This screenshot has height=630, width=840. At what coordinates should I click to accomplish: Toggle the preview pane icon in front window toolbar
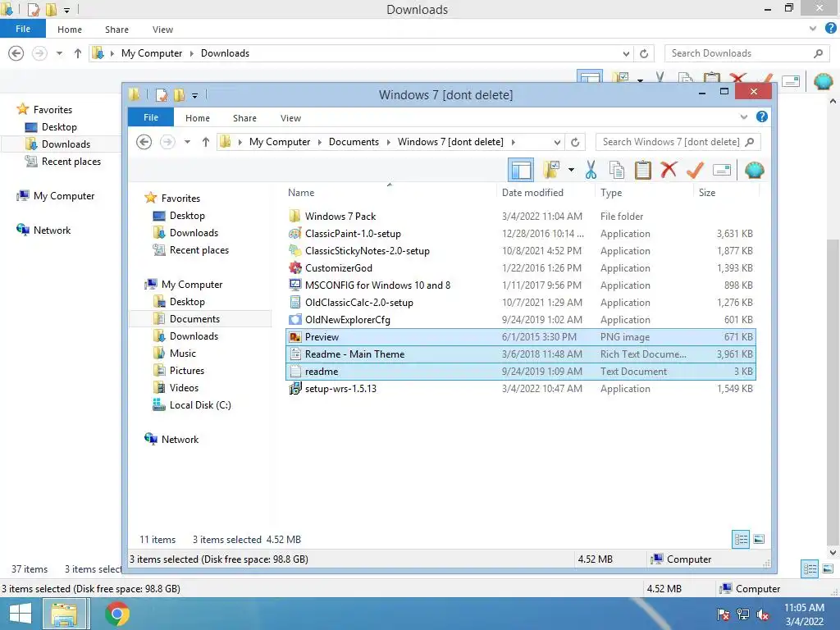pos(521,171)
